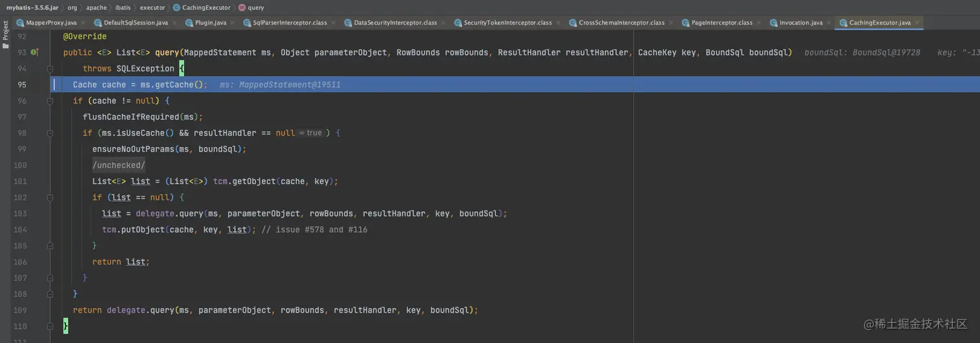Close the MapperProxy.java tab
The height and width of the screenshot is (343, 980).
(84, 23)
